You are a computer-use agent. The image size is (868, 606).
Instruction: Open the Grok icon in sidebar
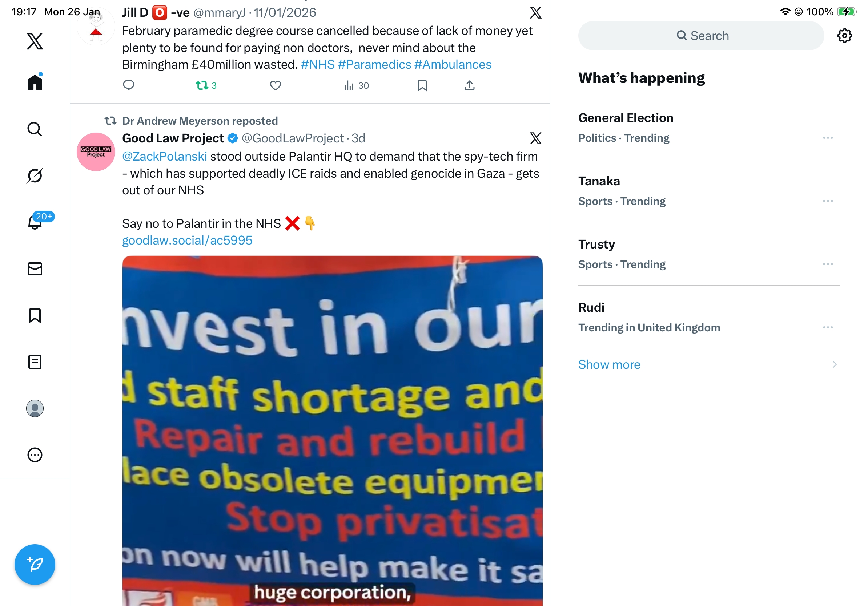(35, 175)
